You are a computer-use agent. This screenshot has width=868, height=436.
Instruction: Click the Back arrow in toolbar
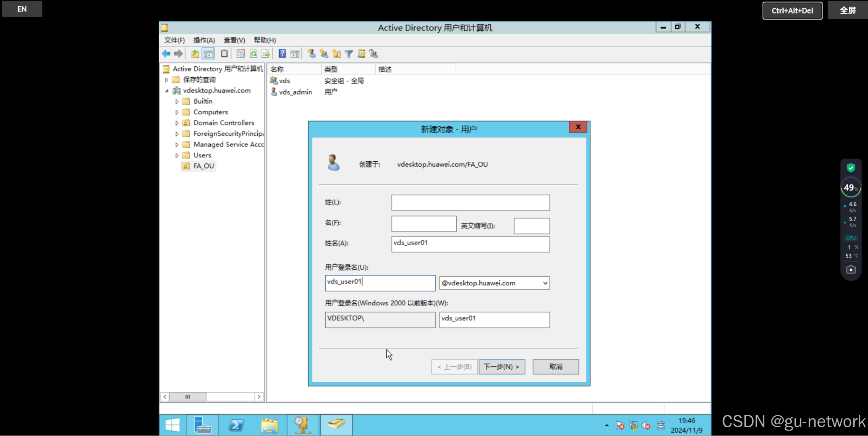(166, 54)
